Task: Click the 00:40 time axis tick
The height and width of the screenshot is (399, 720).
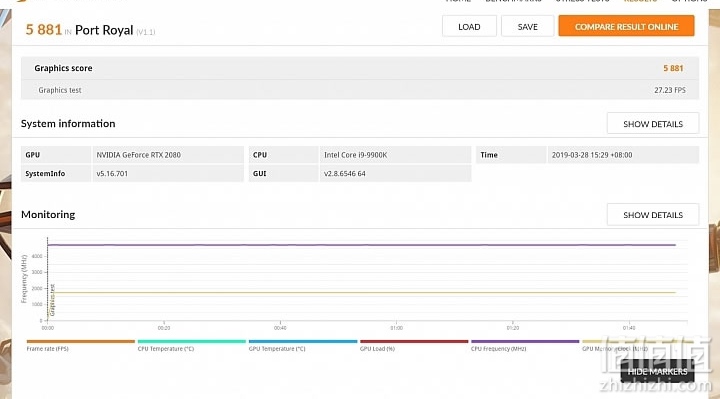Action: [x=280, y=328]
